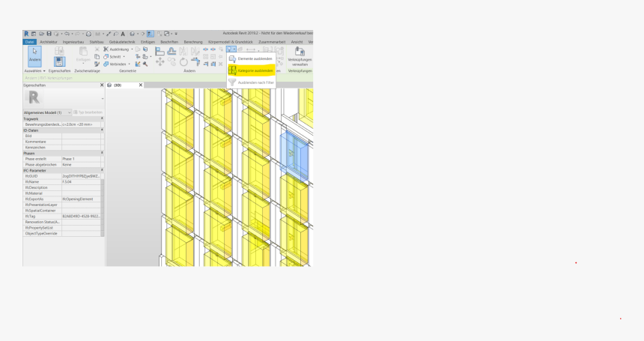Select the blue highlighted element in 3D view

pos(294,156)
